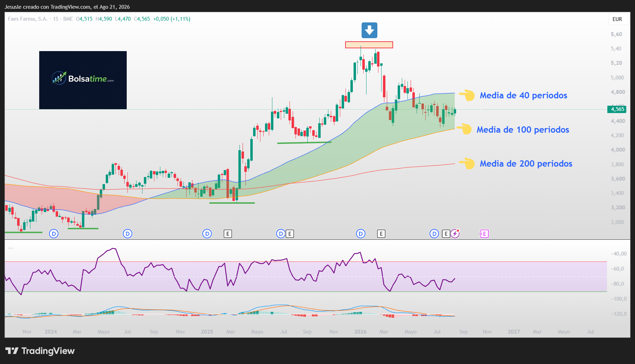Image resolution: width=635 pixels, height=364 pixels.
Task: Click the earnings E marker near Mar 2025
Action: click(228, 234)
